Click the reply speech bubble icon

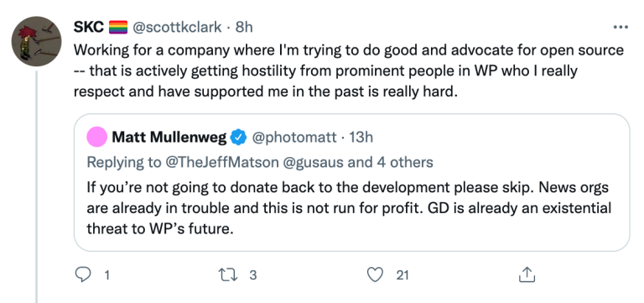(x=83, y=274)
